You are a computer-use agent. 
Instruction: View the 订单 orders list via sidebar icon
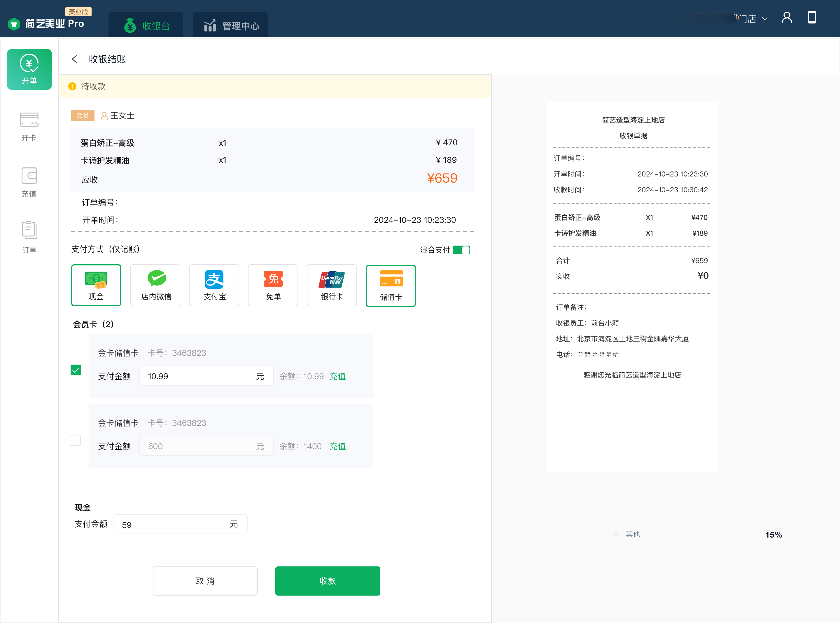point(29,237)
